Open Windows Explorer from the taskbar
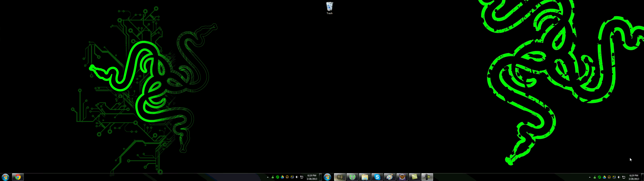 point(365,177)
